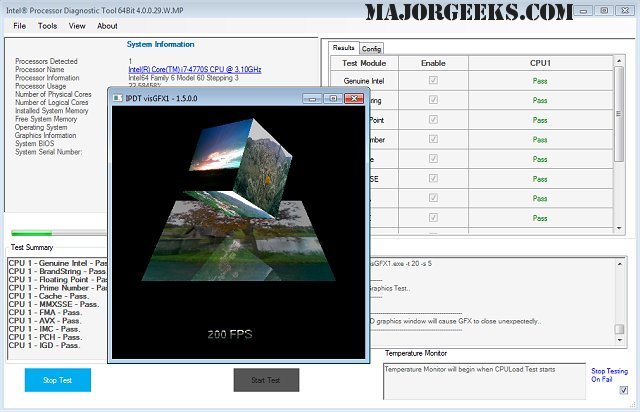Close the IPDT visGFX1 graphics window
This screenshot has height=412, width=640.
354,98
